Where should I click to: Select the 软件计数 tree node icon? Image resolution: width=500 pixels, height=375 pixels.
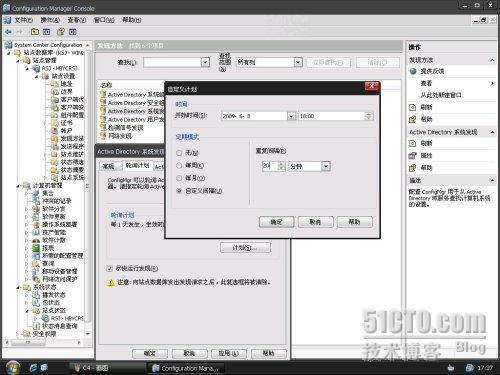click(36, 240)
